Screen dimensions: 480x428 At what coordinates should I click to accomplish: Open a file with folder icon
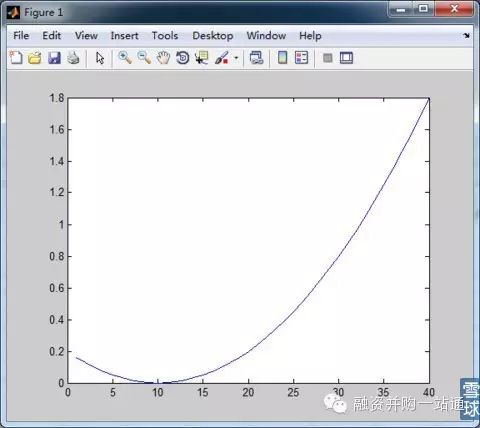point(35,58)
